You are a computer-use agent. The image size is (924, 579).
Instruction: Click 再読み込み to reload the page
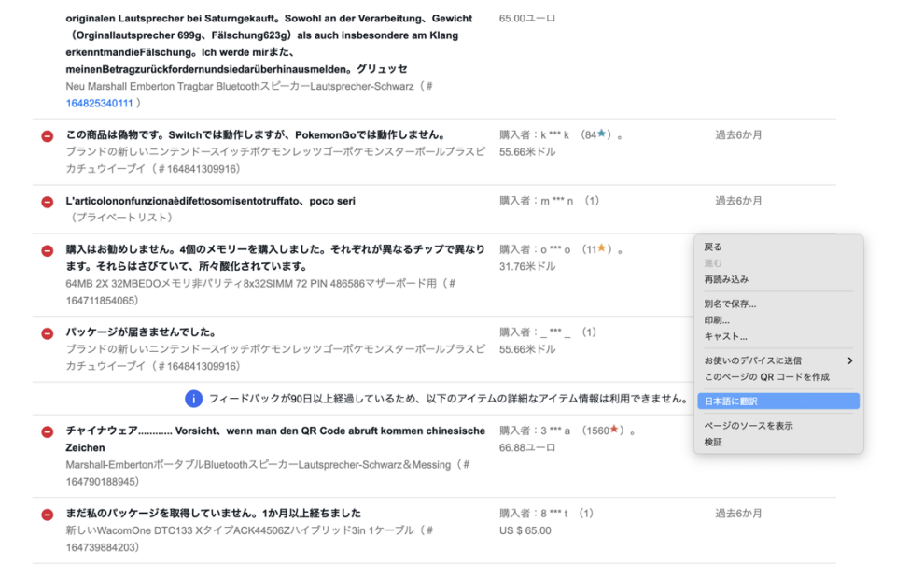point(726,279)
